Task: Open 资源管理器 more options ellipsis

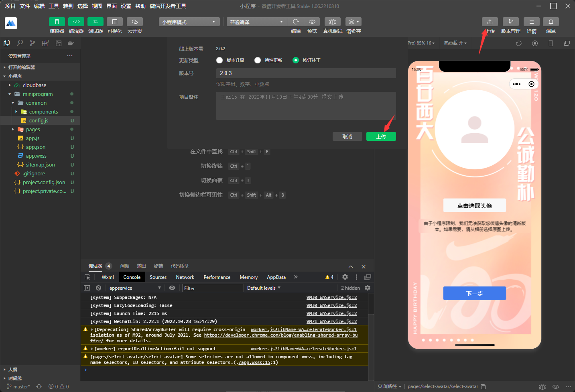Action: coord(70,56)
